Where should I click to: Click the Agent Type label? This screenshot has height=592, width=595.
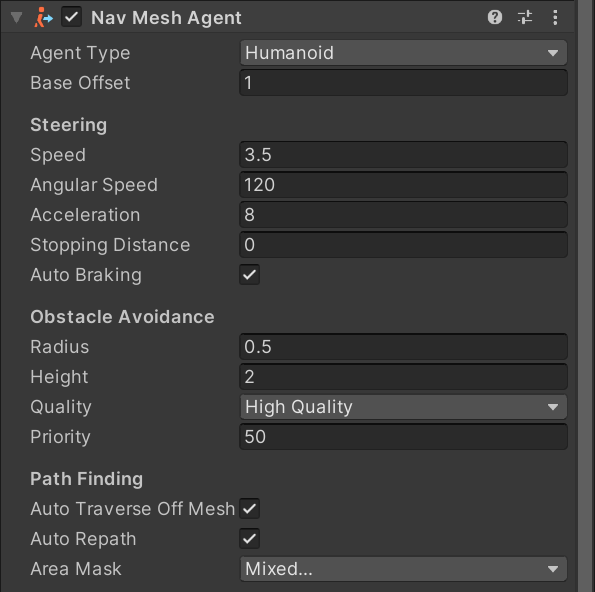[80, 53]
